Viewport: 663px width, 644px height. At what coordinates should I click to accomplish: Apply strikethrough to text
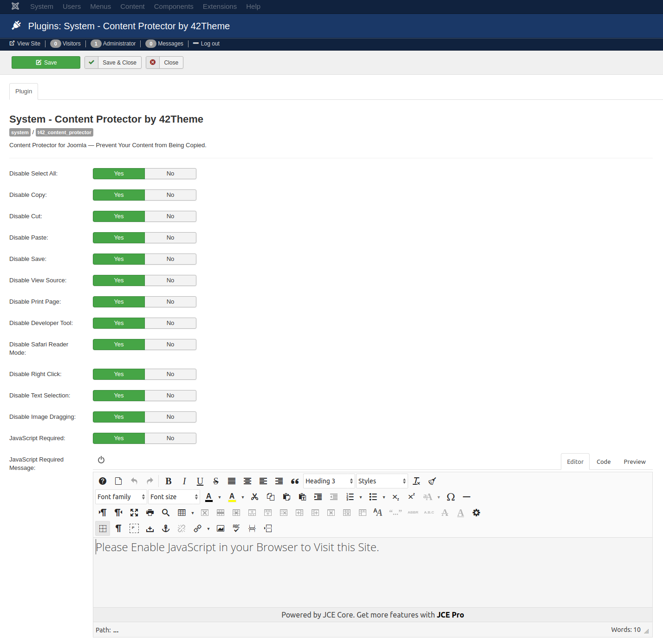tap(216, 481)
